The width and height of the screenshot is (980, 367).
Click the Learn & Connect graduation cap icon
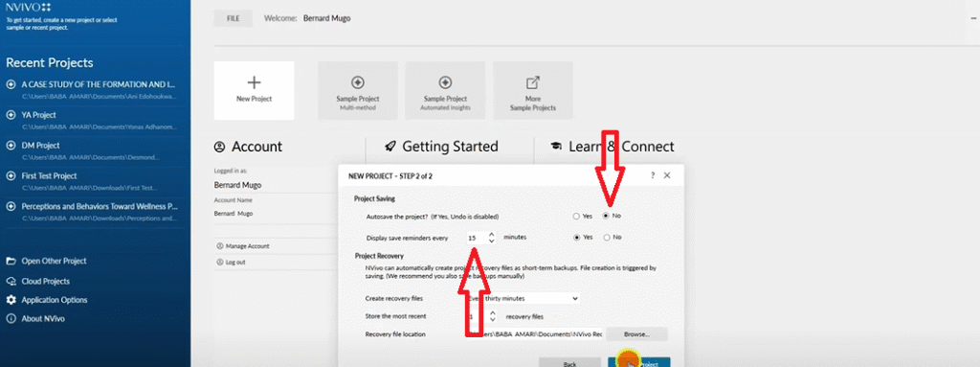pyautogui.click(x=556, y=147)
